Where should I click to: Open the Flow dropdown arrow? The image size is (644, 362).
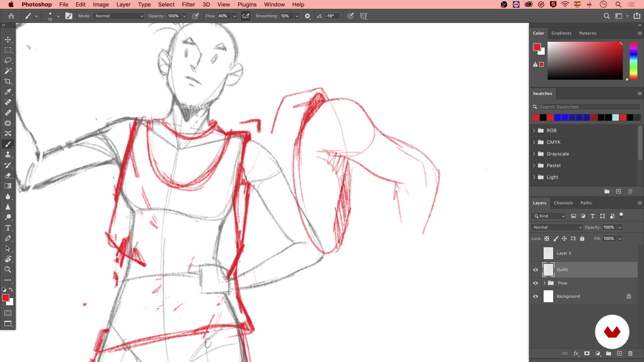pos(234,16)
